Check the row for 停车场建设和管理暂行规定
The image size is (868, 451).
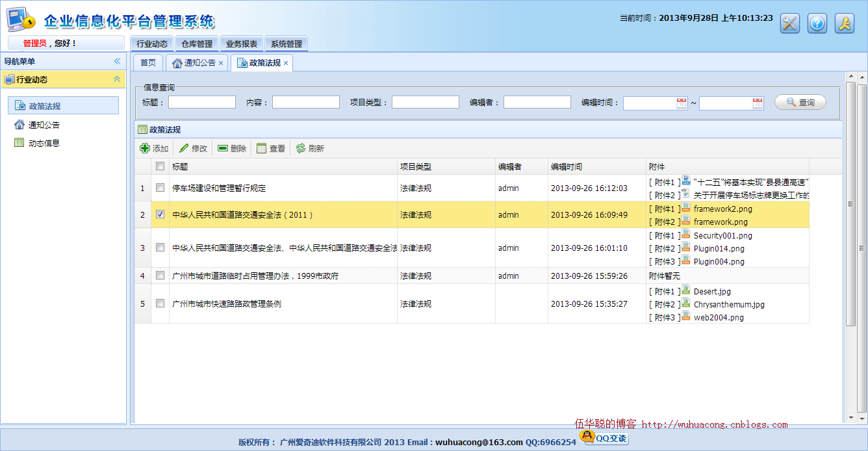coord(160,188)
